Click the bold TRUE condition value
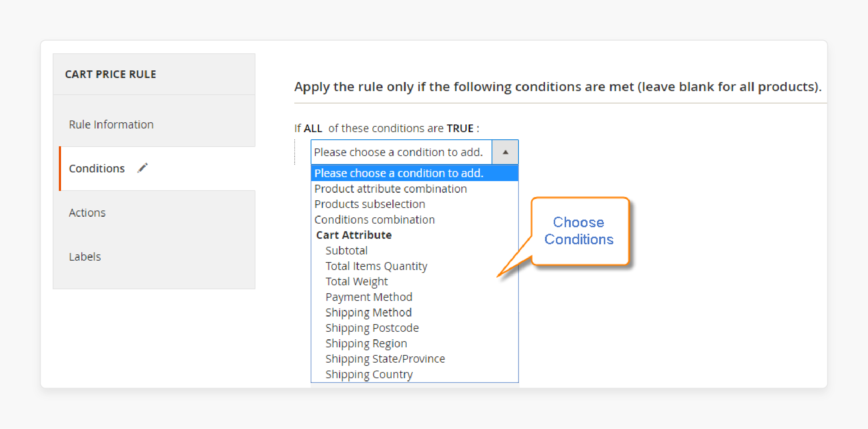The image size is (868, 429). pyautogui.click(x=459, y=128)
